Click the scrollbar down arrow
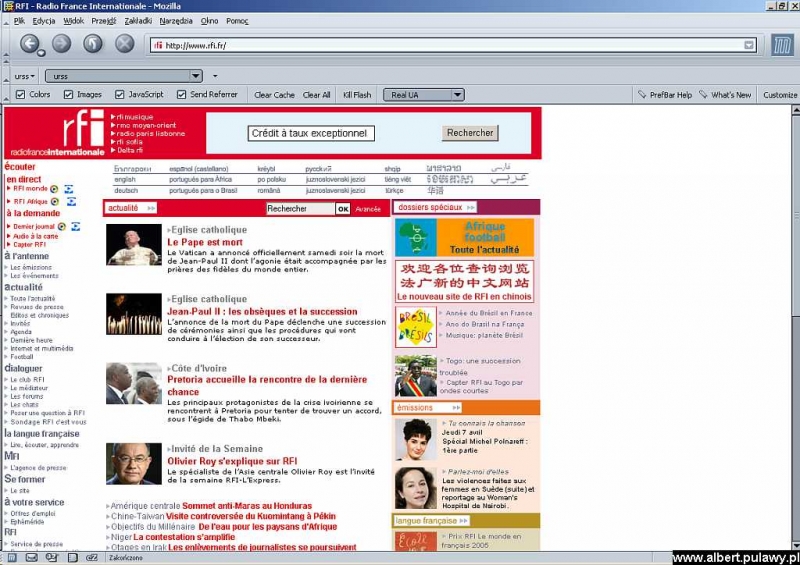 coord(795,546)
